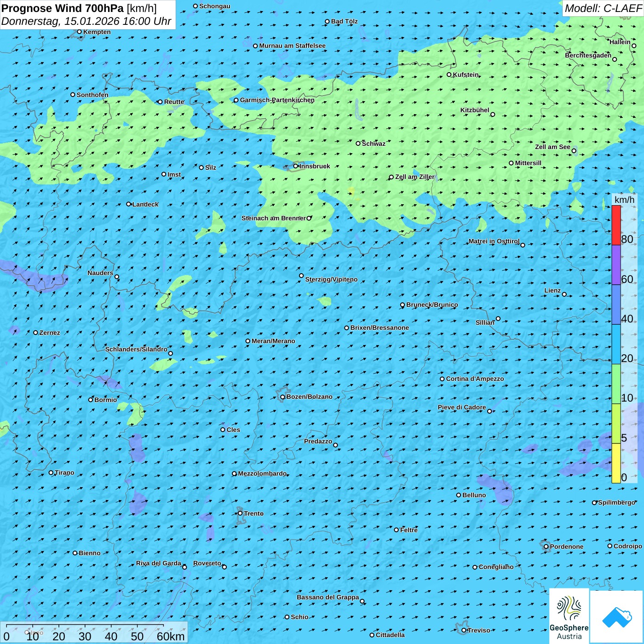This screenshot has height=644, width=644.
Task: Click the Kufstein location marker
Action: click(x=449, y=75)
